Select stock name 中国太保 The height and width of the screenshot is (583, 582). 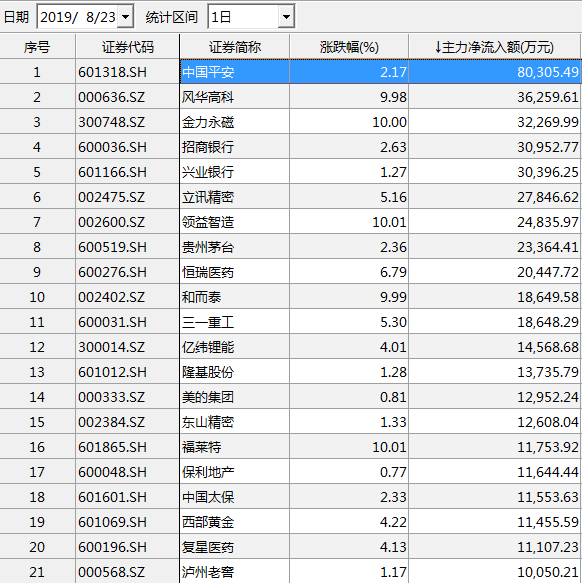pyautogui.click(x=208, y=497)
